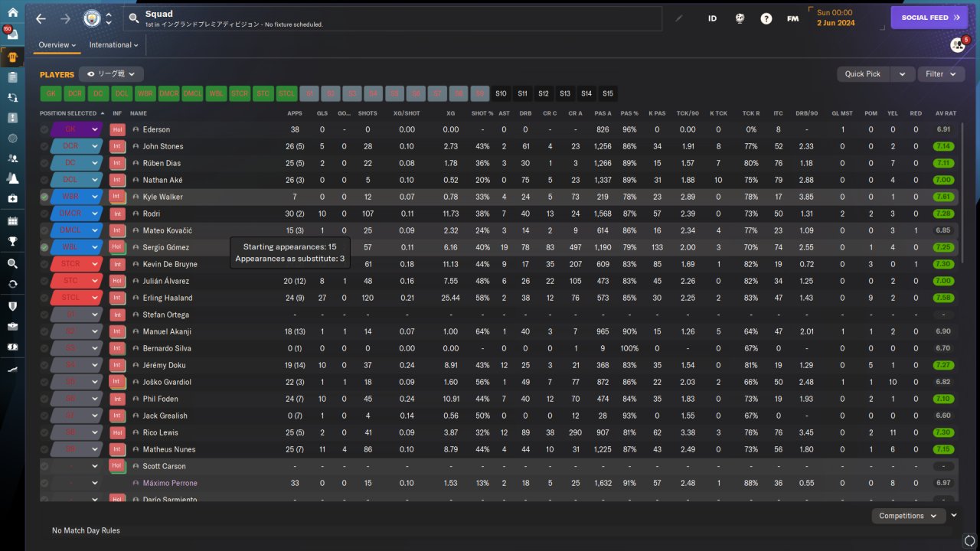
Task: Untick selection circle for Kyle Walker
Action: click(x=44, y=197)
